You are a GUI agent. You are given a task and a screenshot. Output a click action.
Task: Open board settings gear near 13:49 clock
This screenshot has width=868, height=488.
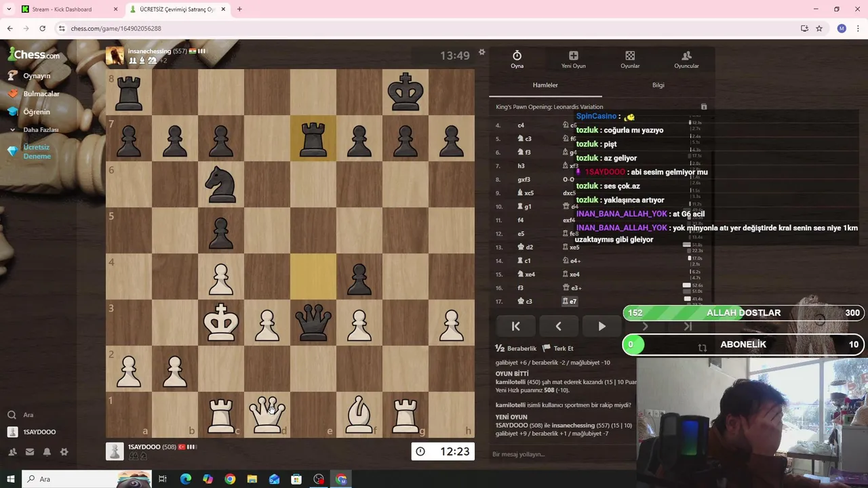[481, 52]
